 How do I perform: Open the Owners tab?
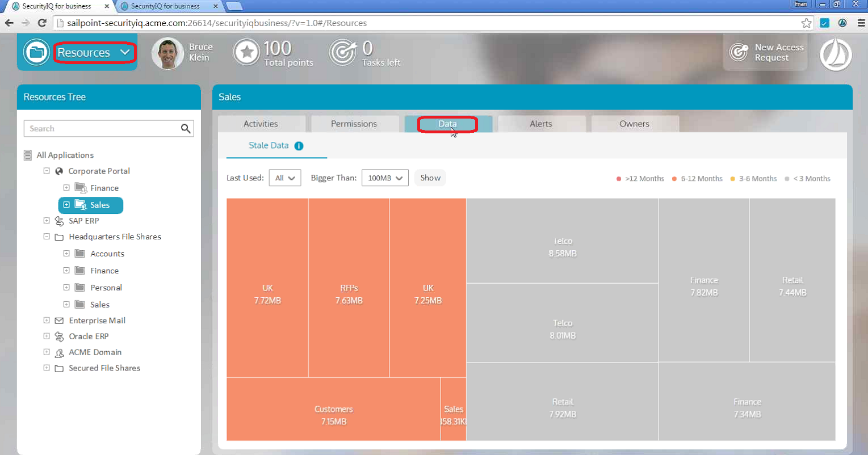tap(635, 124)
